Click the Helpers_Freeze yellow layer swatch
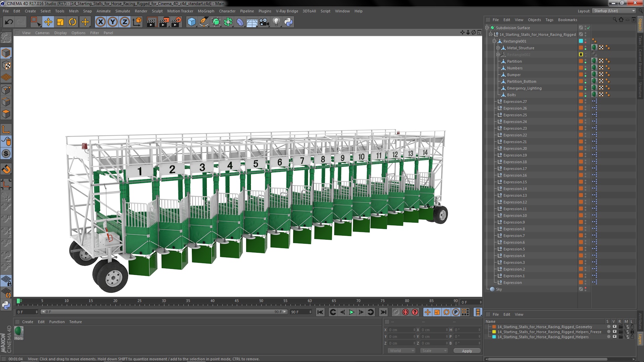The image size is (644, 362). pyautogui.click(x=494, y=332)
